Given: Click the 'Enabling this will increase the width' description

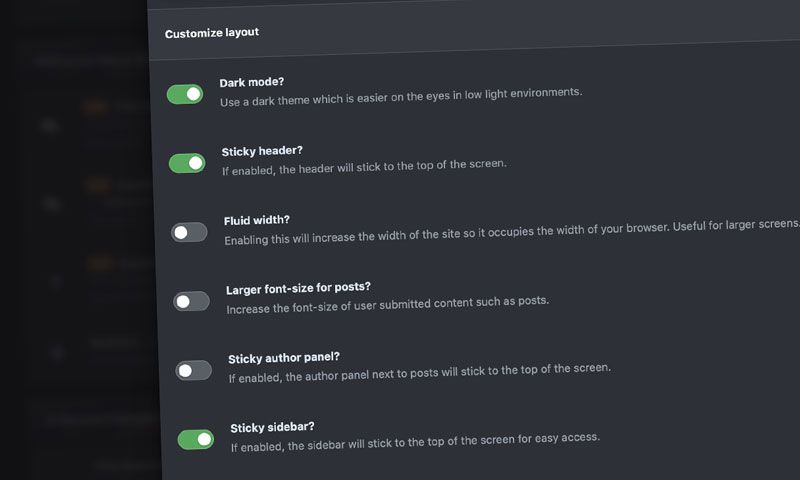Looking at the screenshot, I should coord(512,232).
